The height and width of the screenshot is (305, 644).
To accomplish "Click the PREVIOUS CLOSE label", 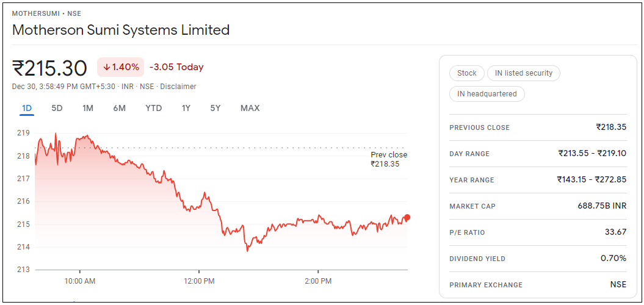I will [x=479, y=127].
